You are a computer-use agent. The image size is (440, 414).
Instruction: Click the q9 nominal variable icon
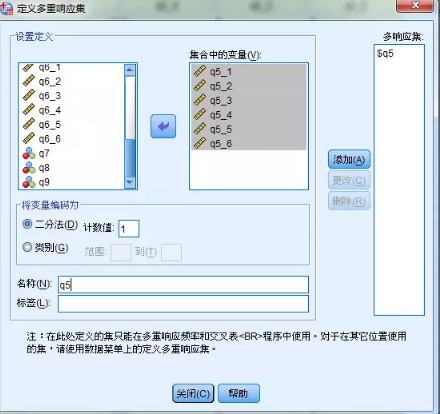29,182
